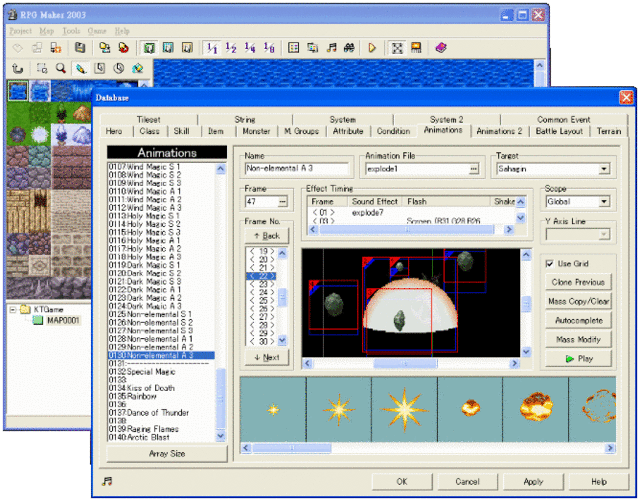The height and width of the screenshot is (501, 640).
Task: Open the Tools menu
Action: 71,31
